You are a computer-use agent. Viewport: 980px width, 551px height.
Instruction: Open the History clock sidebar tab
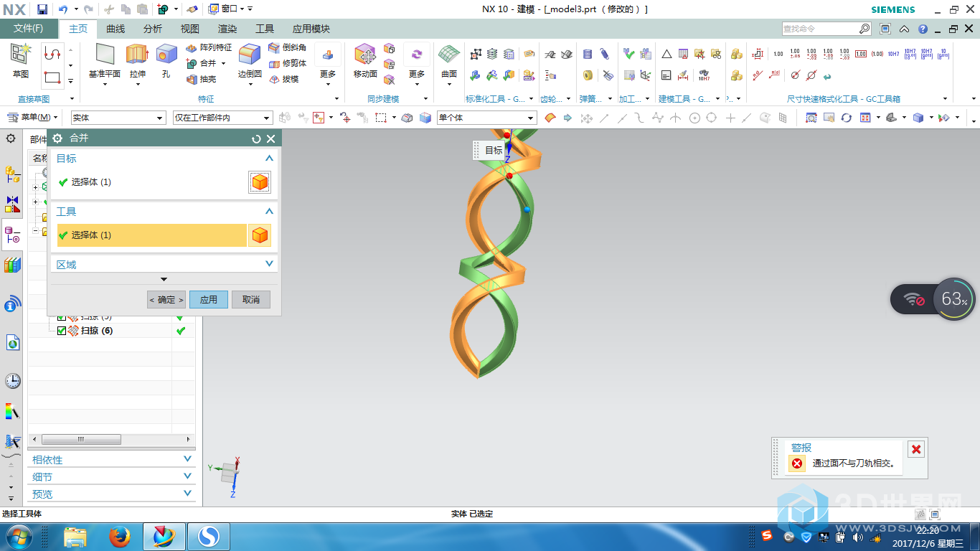click(x=12, y=381)
